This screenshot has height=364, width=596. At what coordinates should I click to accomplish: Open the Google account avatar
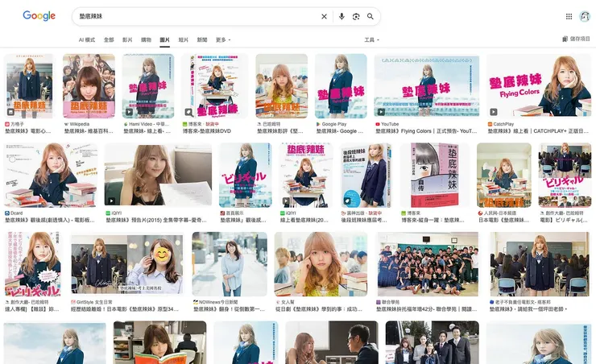[x=584, y=16]
